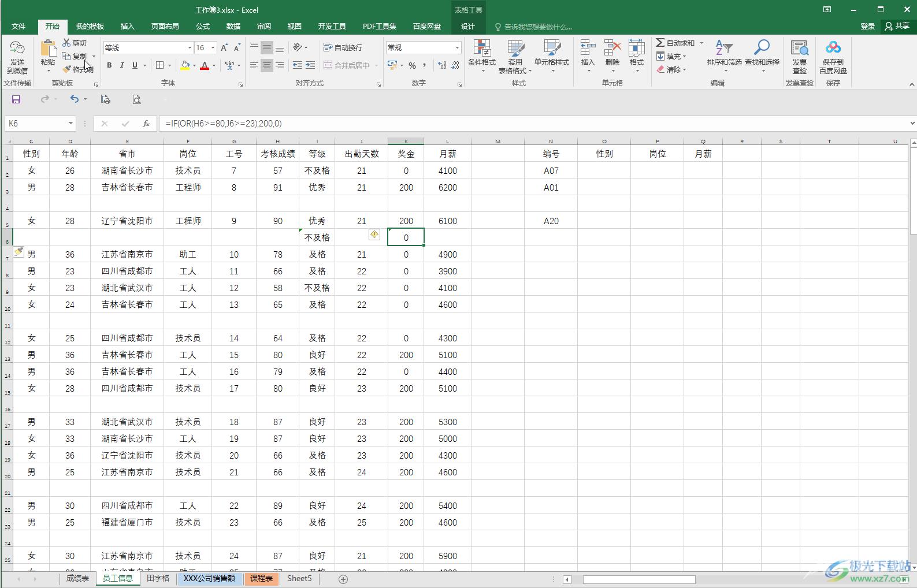
Task: Open the font name dropdown
Action: (189, 47)
